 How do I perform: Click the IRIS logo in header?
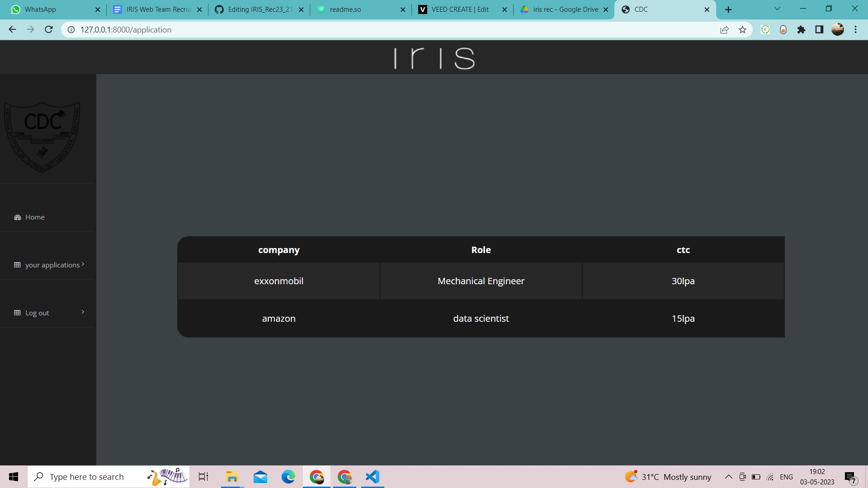tap(434, 58)
